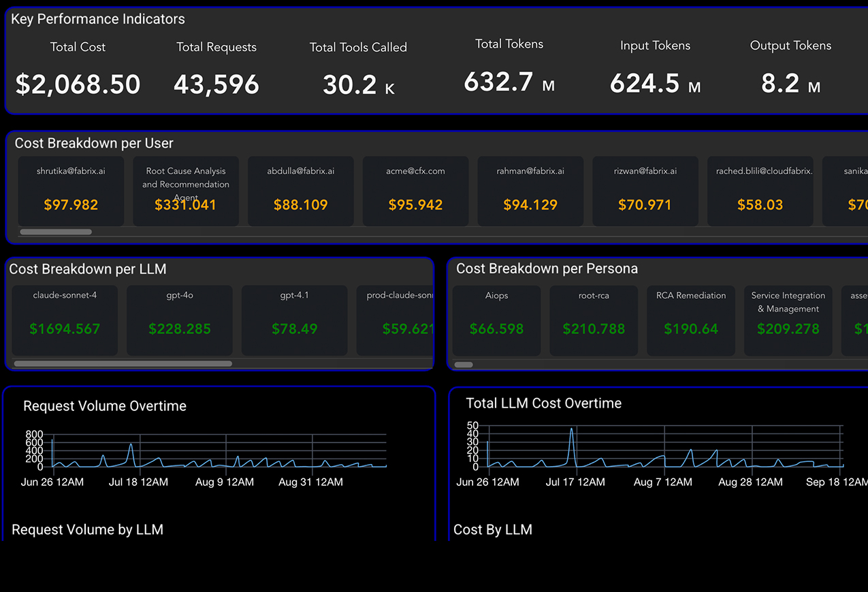This screenshot has height=592, width=868.
Task: Open Root Cause Analysis and Recommendation Agent card
Action: point(186,191)
